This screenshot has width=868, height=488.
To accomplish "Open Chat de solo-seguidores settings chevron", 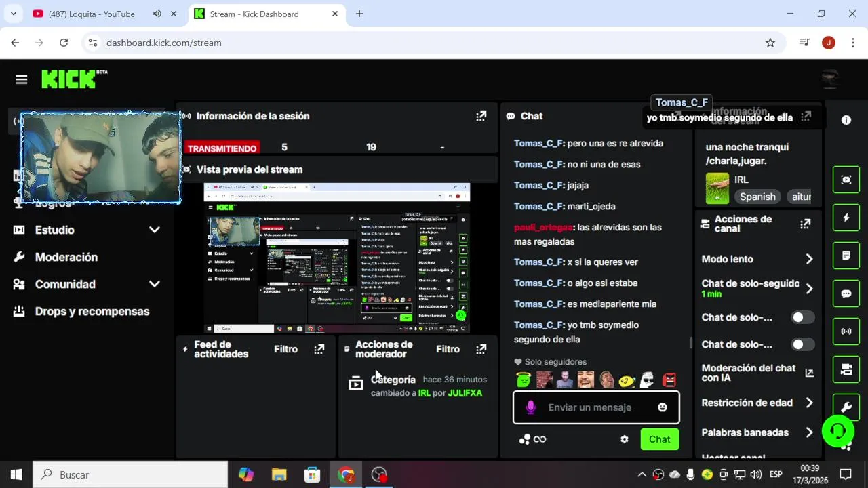I will (x=809, y=289).
